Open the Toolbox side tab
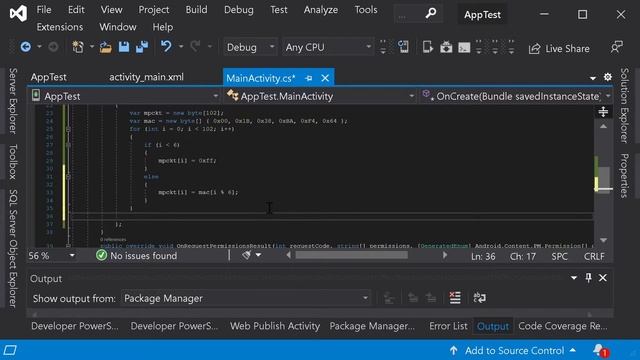Viewport: 640px width, 360px height. tap(13, 162)
